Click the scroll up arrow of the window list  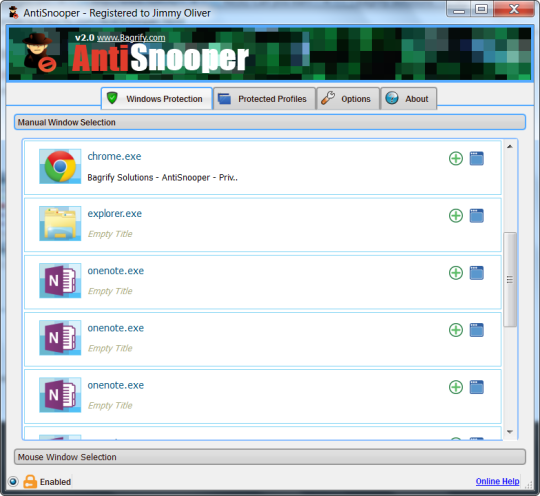pyautogui.click(x=510, y=146)
